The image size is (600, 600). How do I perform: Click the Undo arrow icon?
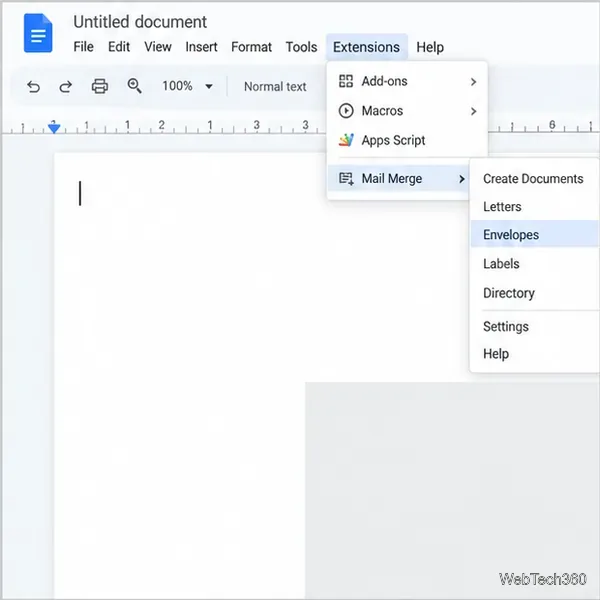coord(34,86)
